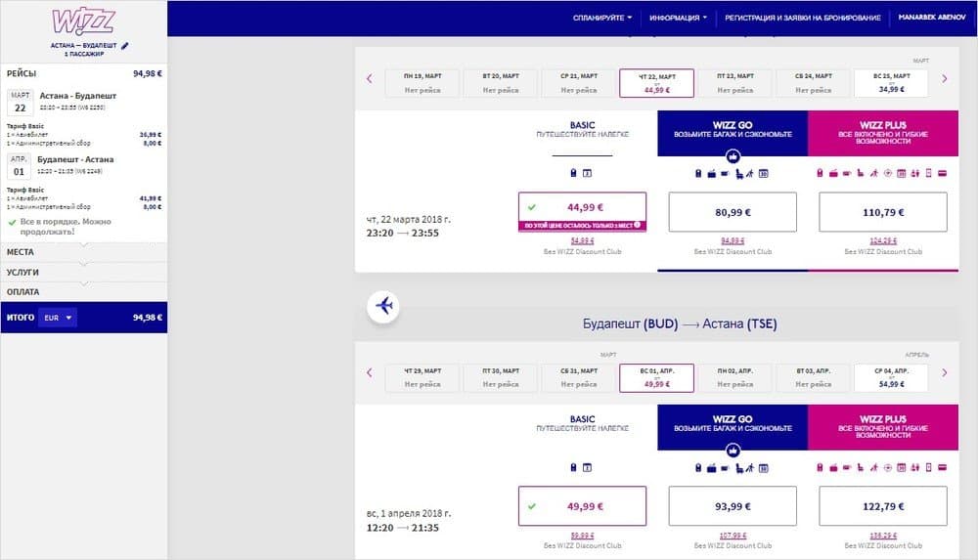
Task: Click the outbound WIZZ GO header banner
Action: tap(733, 133)
